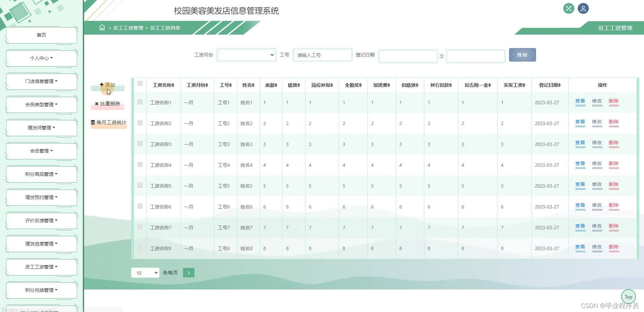The image size is (644, 312).
Task: Click the 登记日期 end date field
Action: click(x=476, y=56)
